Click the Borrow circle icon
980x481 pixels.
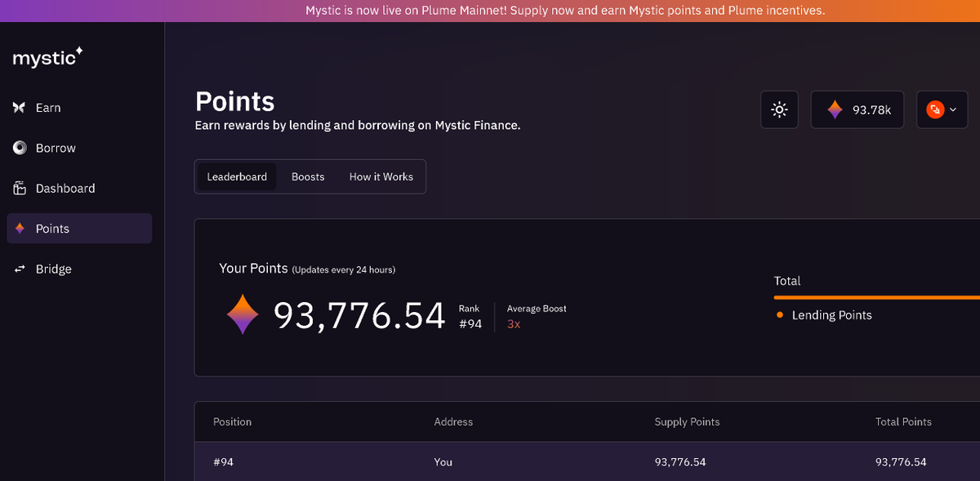[20, 148]
